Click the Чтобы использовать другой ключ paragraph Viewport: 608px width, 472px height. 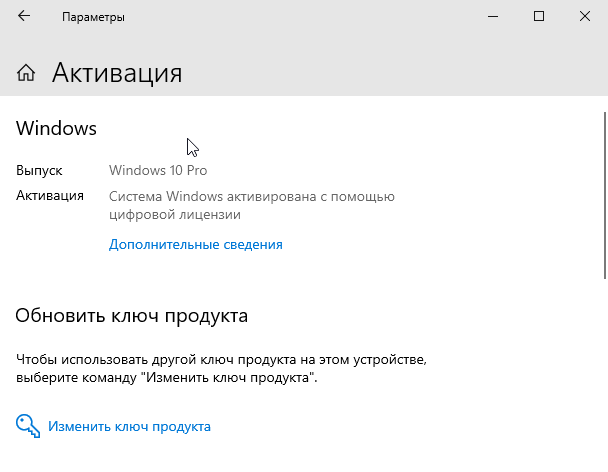coord(221,368)
